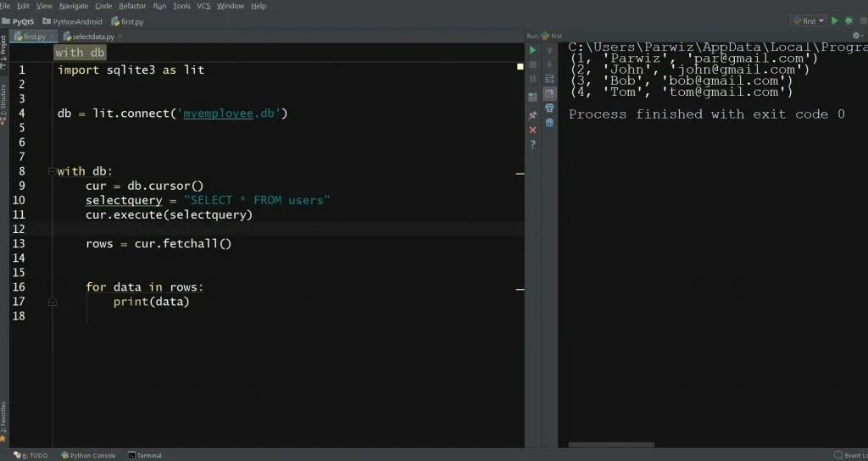This screenshot has width=868, height=461.
Task: Close the Run tab with red X
Action: 532,130
